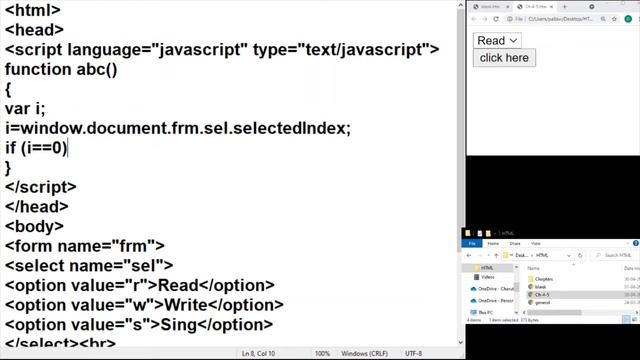Click the browser back arrow
Image resolution: width=640 pixels, height=360 pixels.
coord(474,19)
